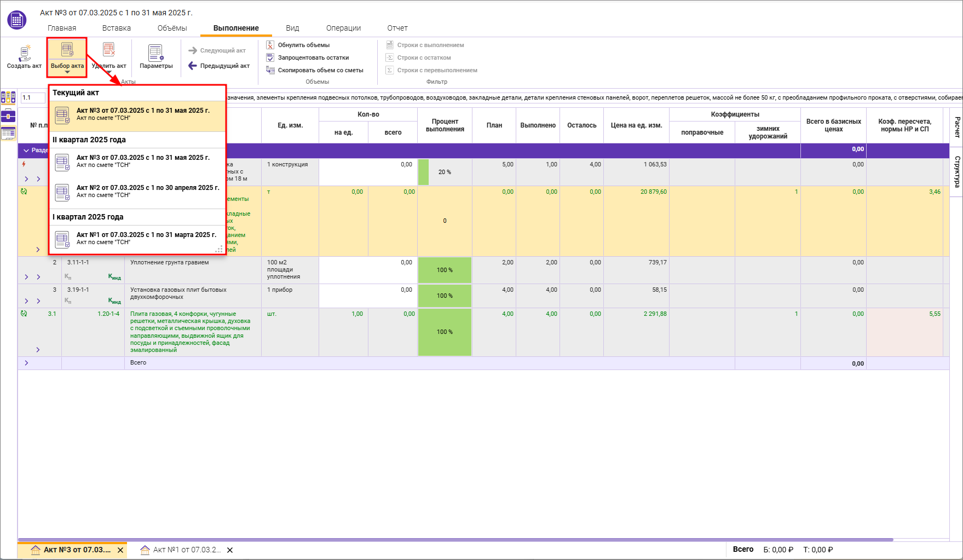
Task: Open act Parameters (Параметры)
Action: [156, 54]
